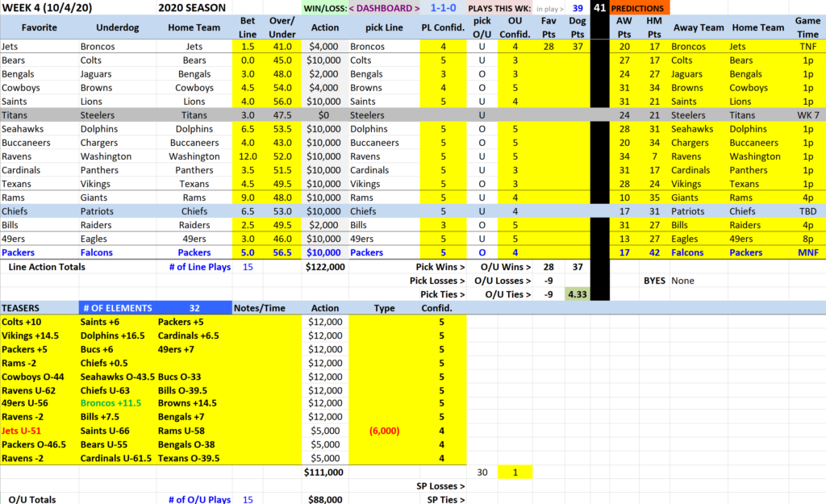The image size is (826, 504).
Task: Click the BYES label cell
Action: coord(654,281)
